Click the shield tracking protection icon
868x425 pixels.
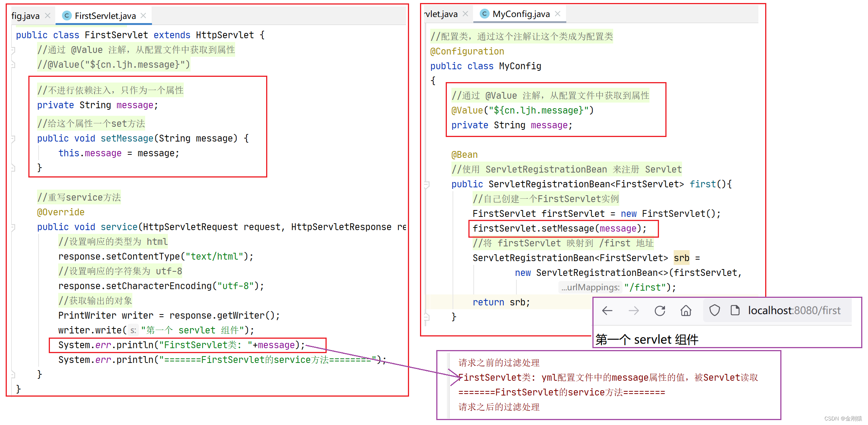715,311
